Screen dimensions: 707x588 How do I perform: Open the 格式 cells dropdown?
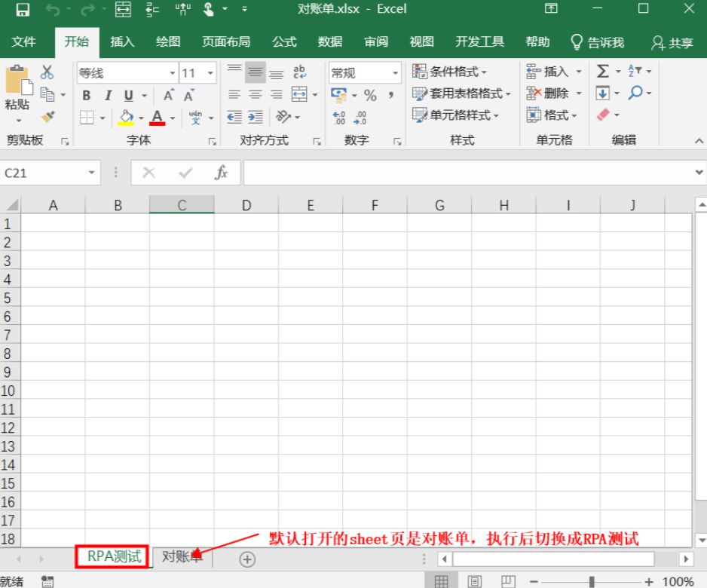pyautogui.click(x=552, y=115)
